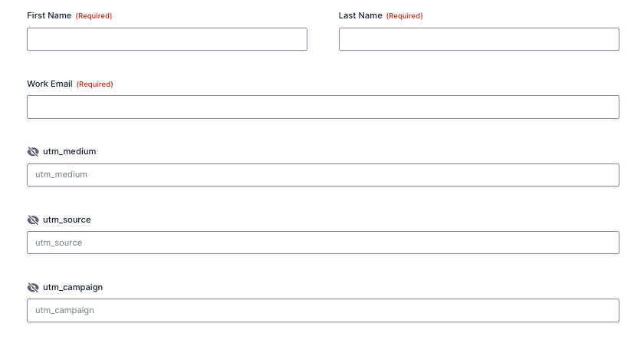Click the Last Name field label

(360, 15)
